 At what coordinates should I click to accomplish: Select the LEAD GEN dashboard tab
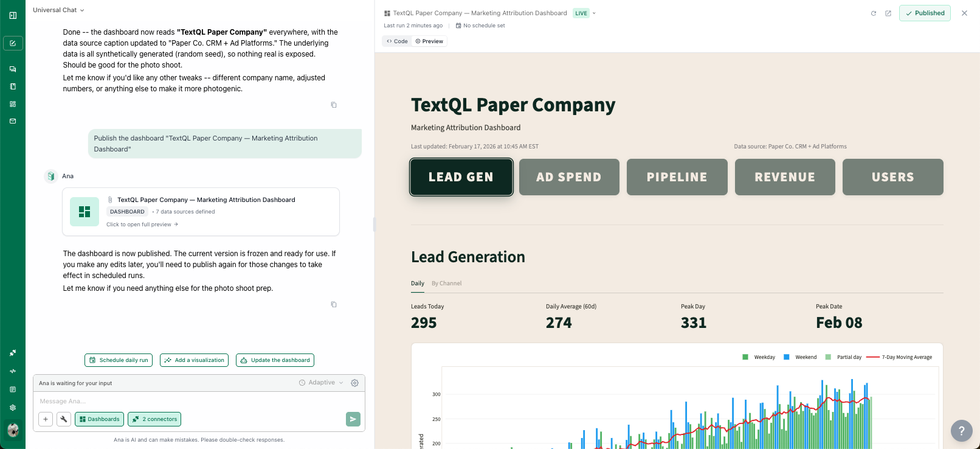[461, 177]
